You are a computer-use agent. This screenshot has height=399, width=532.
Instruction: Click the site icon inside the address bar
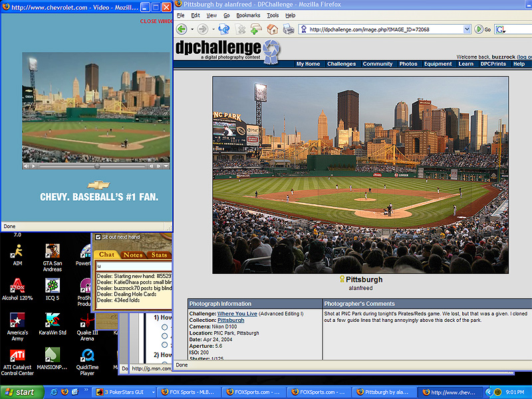click(304, 29)
